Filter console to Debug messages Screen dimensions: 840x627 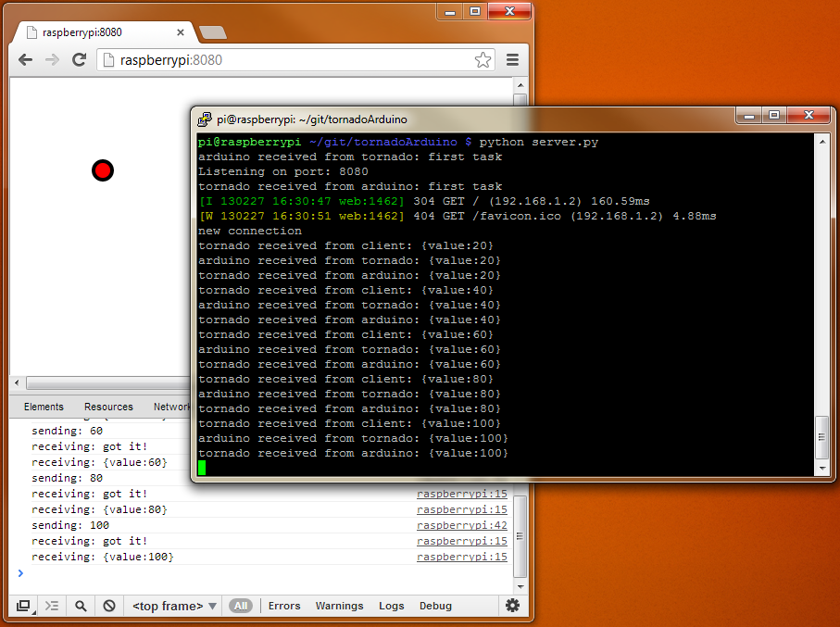[x=435, y=606]
